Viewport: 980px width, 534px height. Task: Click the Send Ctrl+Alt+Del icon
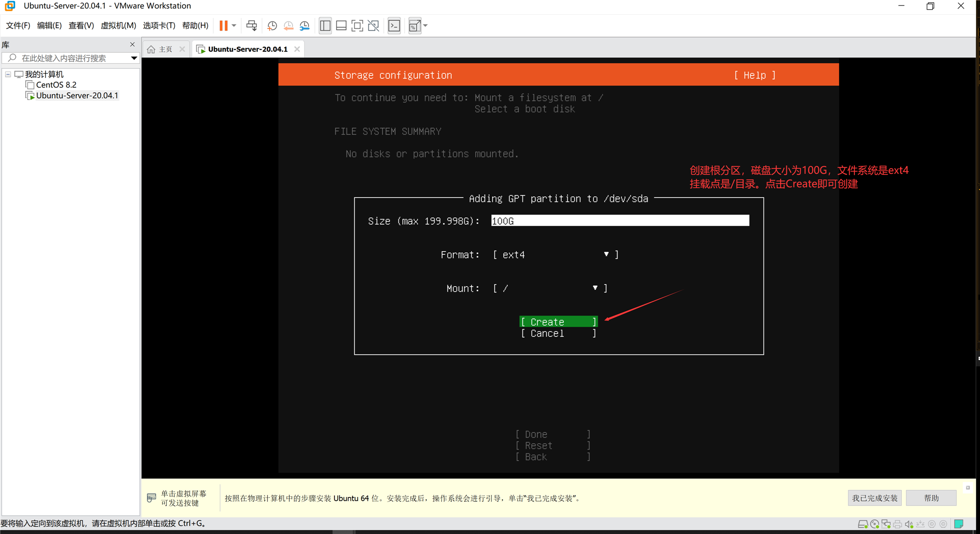pos(252,25)
